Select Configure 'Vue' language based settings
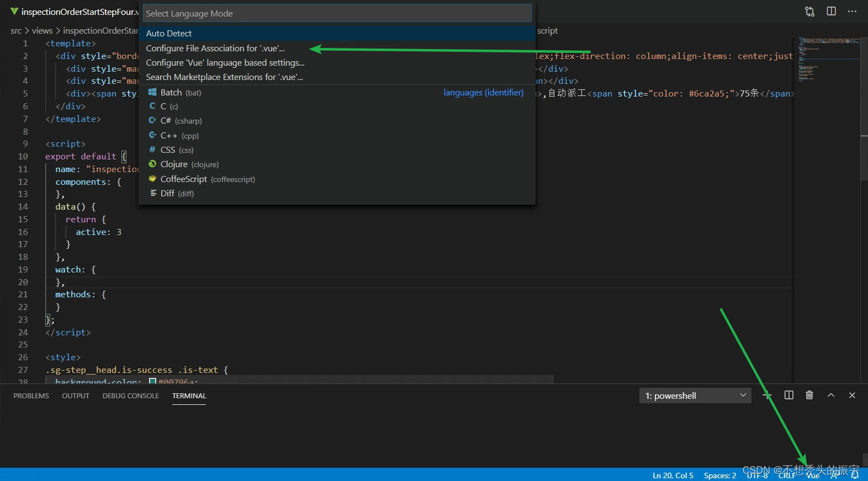Screen dimensions: 868x481 [x=337, y=63]
